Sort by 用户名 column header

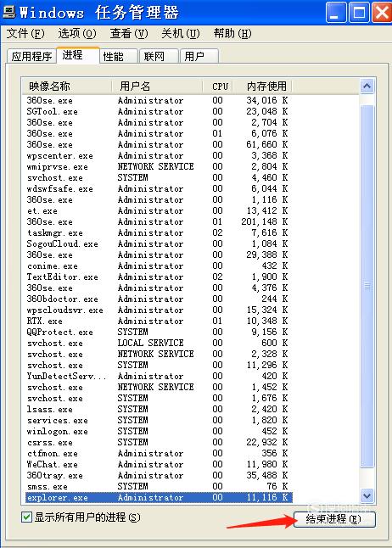(x=157, y=86)
